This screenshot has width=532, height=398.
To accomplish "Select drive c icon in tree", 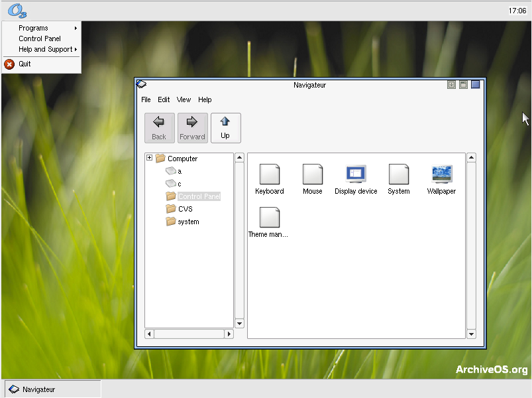I will [x=171, y=183].
